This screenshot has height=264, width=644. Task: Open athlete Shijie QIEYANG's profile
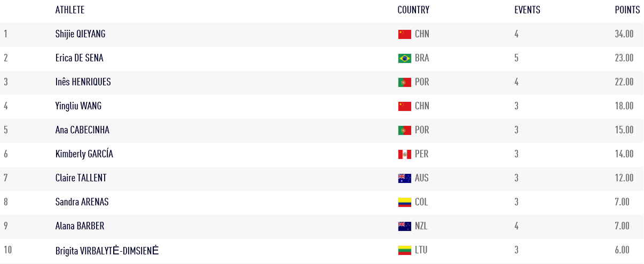(80, 34)
